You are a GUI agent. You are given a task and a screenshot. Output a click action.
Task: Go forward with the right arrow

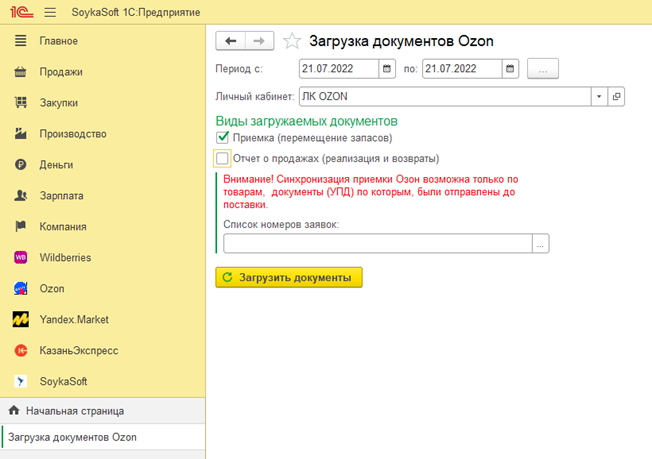[x=259, y=41]
